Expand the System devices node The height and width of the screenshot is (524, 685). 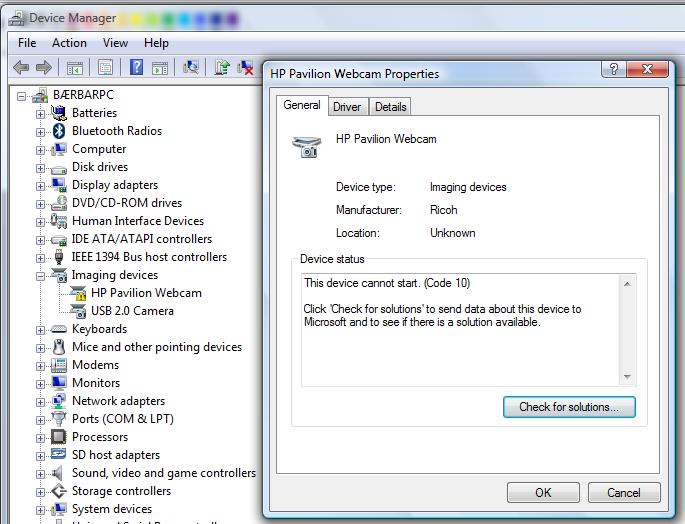[x=40, y=510]
